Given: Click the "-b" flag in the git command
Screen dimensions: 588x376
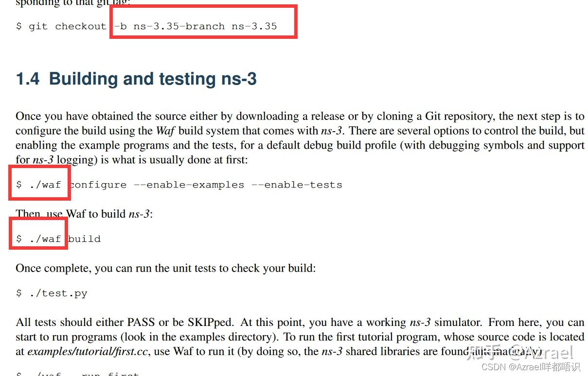Looking at the screenshot, I should [x=121, y=26].
